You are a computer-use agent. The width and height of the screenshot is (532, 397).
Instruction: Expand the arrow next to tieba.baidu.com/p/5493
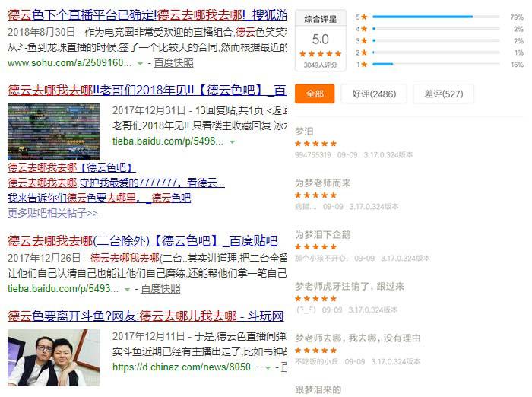(127, 289)
